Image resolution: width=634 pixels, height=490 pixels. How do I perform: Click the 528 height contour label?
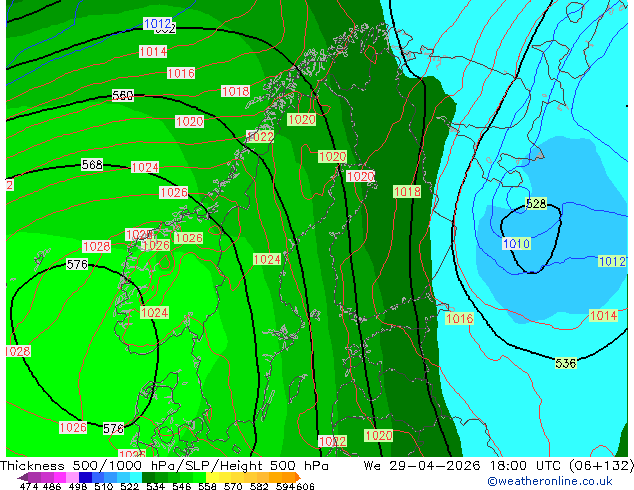(536, 203)
